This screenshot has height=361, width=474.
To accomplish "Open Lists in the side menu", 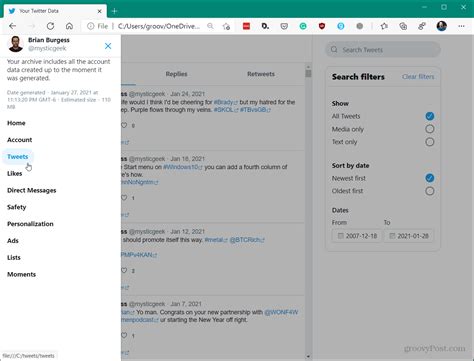I will (14, 257).
